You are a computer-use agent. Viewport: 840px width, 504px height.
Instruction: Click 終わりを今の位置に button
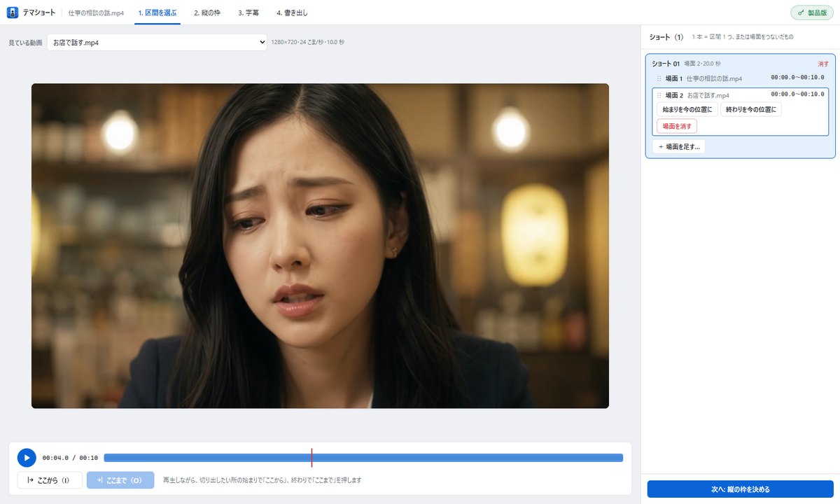(x=751, y=109)
